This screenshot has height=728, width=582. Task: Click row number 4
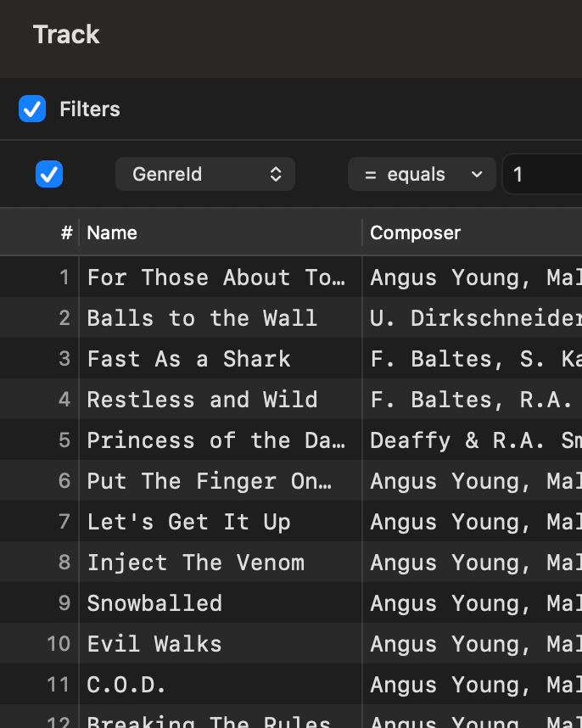pyautogui.click(x=64, y=400)
